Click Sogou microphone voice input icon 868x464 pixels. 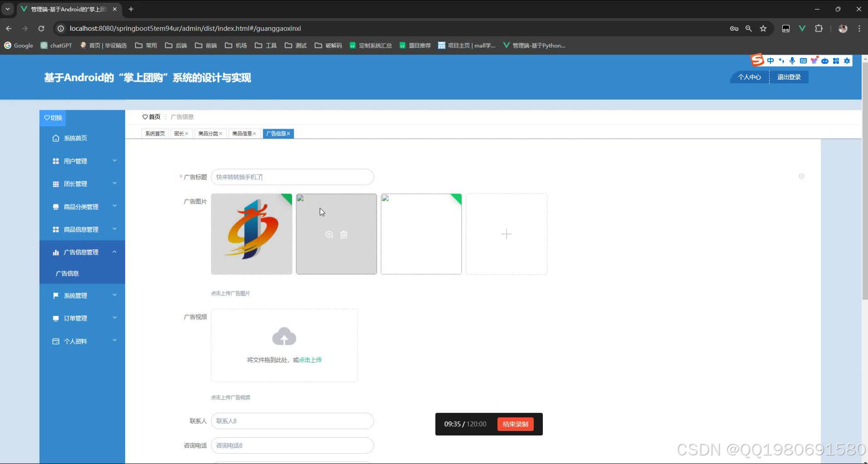pos(792,61)
